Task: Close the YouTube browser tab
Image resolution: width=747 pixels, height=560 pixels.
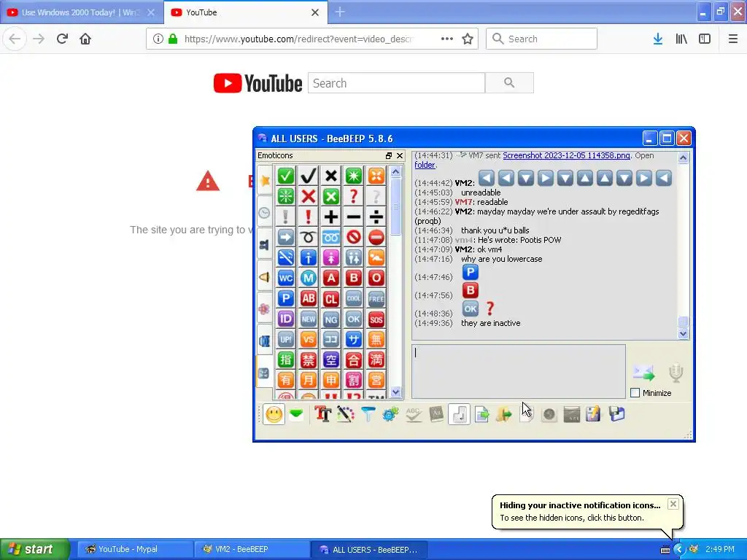Action: pyautogui.click(x=315, y=12)
